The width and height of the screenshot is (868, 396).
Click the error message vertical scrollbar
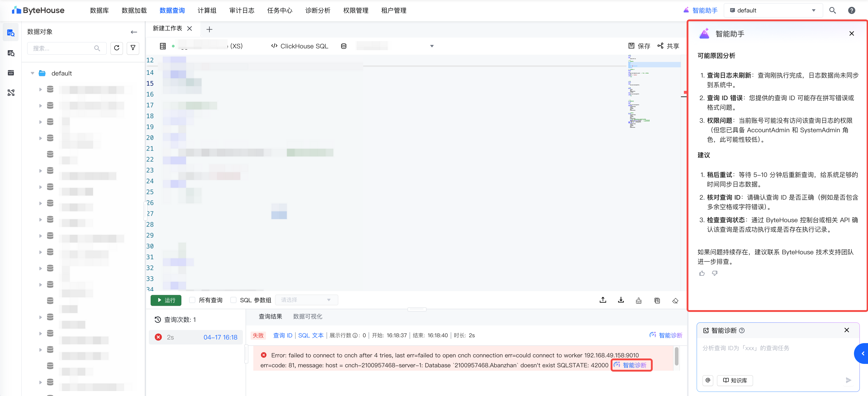[676, 356]
